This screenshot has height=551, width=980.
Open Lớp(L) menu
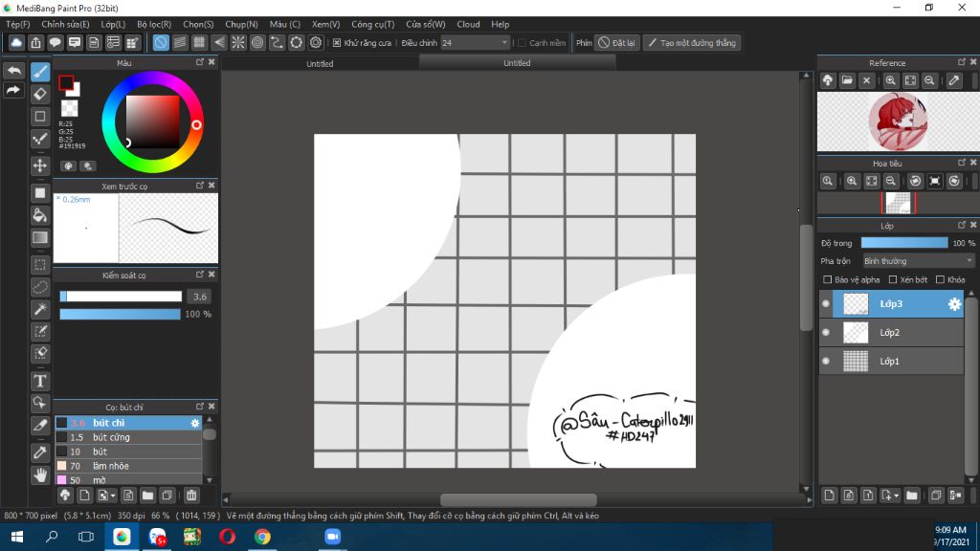coord(113,24)
